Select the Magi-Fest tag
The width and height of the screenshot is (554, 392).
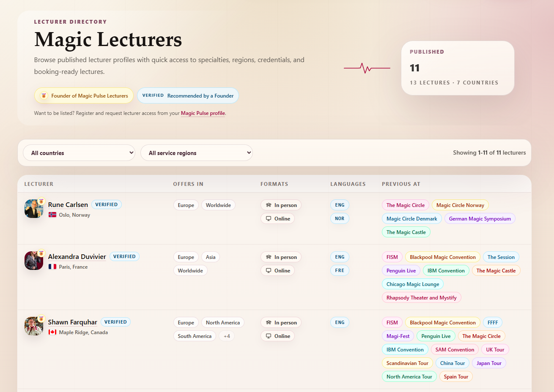398,336
